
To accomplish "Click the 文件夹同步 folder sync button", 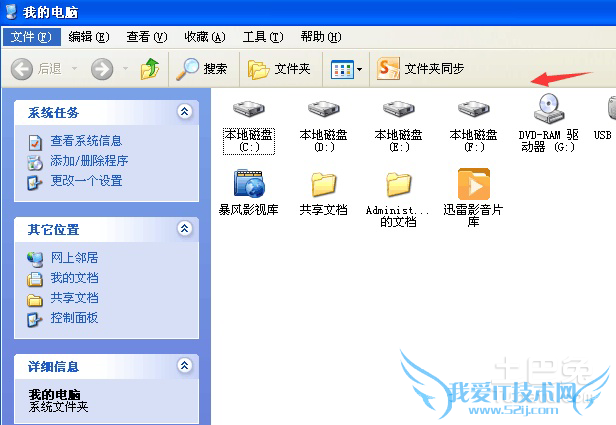I will click(x=420, y=69).
